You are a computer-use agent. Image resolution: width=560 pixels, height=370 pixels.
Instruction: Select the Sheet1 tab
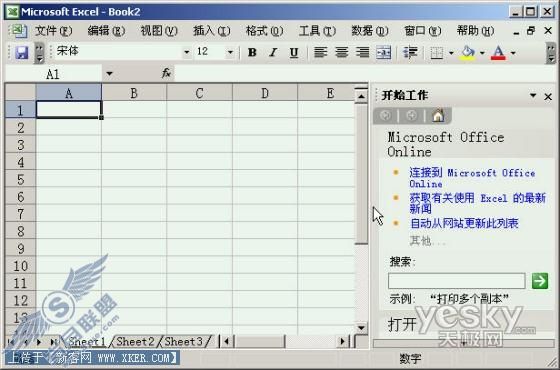tap(87, 341)
